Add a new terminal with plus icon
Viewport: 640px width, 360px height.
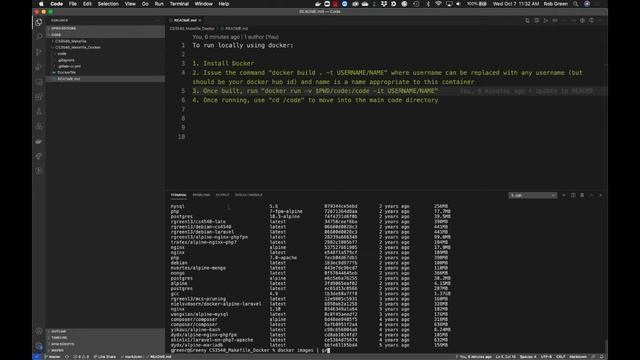564,195
